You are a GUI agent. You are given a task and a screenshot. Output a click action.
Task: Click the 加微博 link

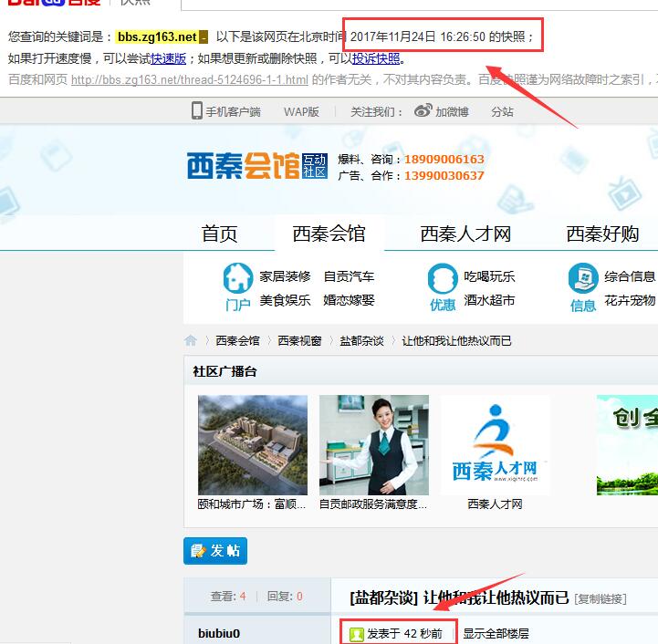point(452,111)
